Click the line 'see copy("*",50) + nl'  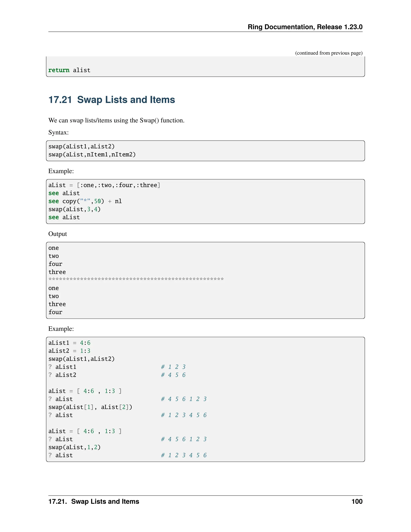pos(85,201)
